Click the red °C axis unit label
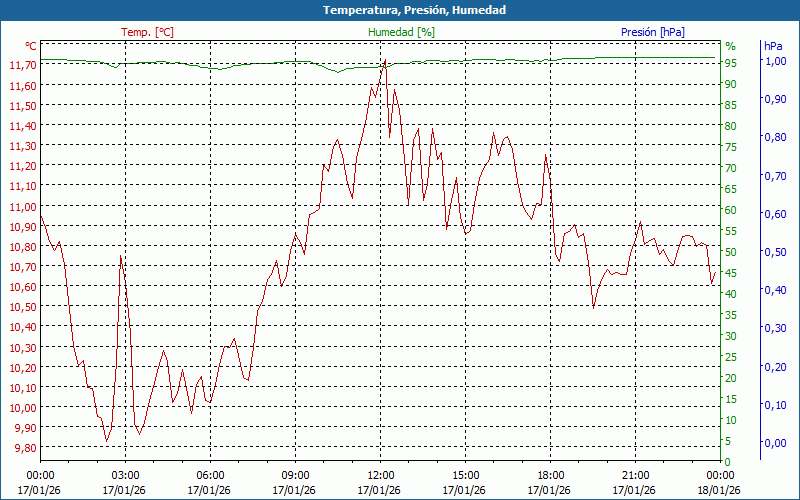Viewport: 800px width, 500px height. click(30, 46)
